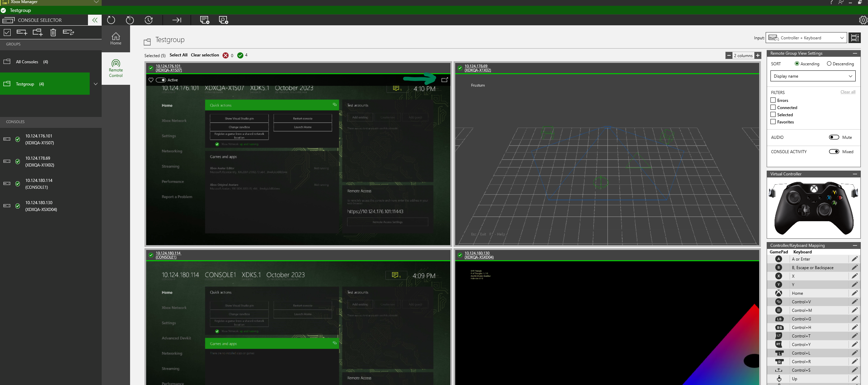Open Remote Control view
868x385 pixels.
116,68
